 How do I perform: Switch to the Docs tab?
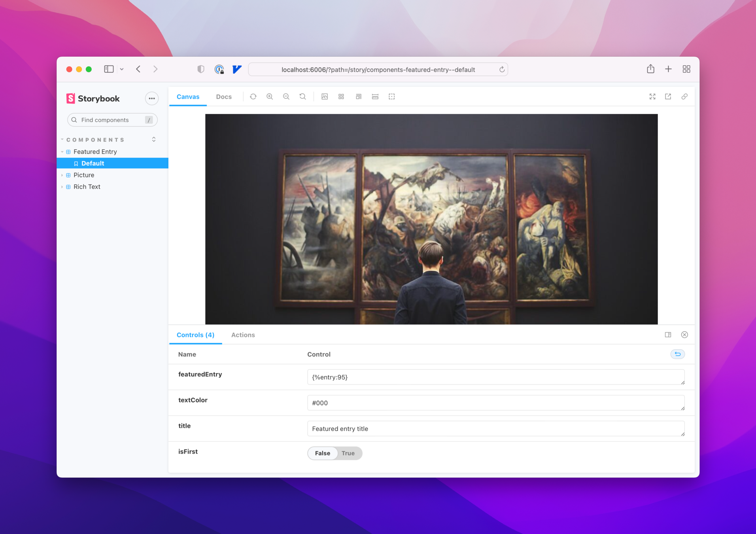click(224, 97)
